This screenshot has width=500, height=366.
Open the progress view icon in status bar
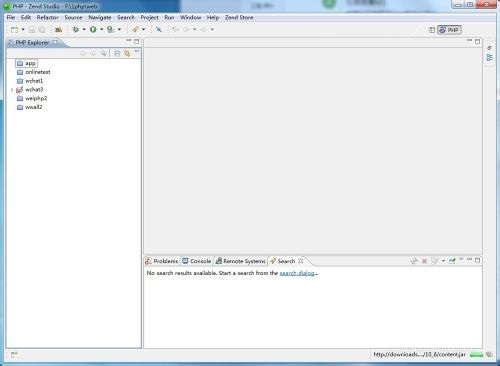(x=489, y=355)
